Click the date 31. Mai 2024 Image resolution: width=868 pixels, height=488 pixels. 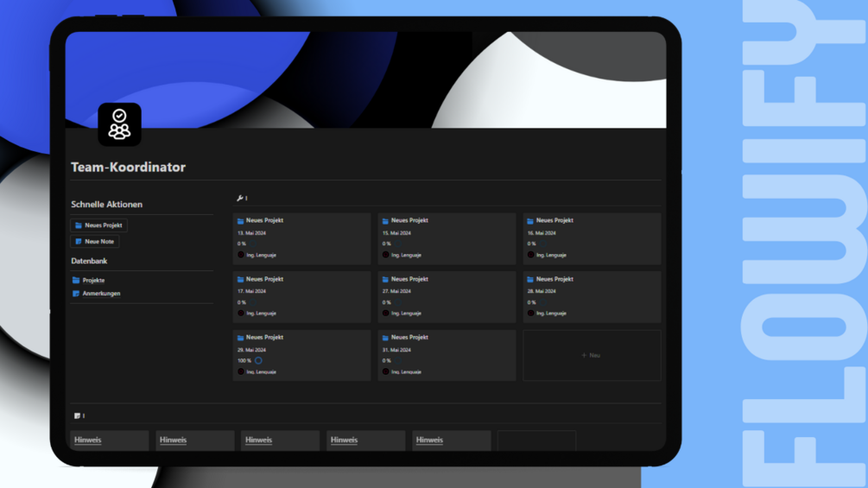tap(397, 350)
